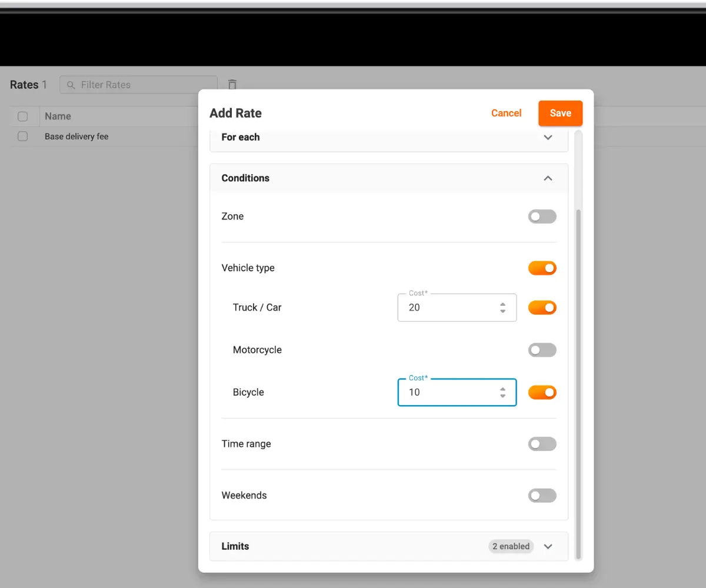
Task: Check the select-all checkbox in Rates header
Action: [22, 116]
